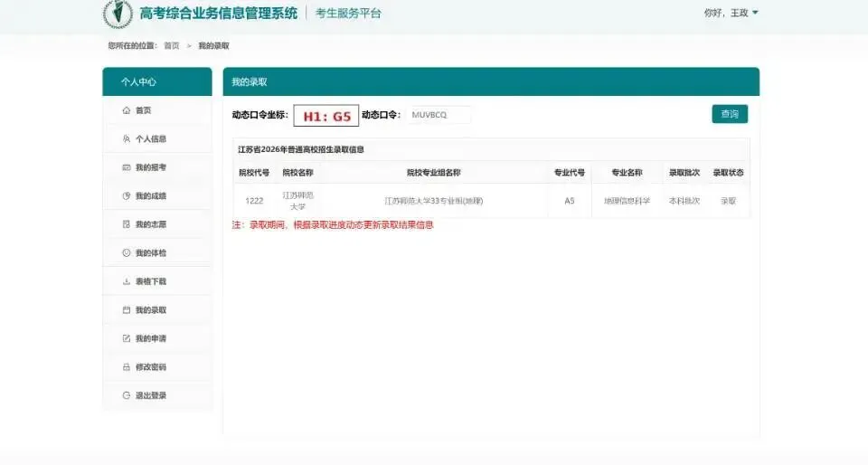Click the 专业名称 column header
Viewport: 868px width, 465px height.
pos(627,173)
